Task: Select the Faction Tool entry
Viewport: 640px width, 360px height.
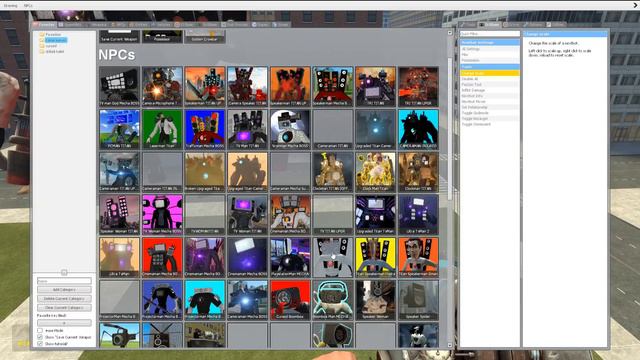Action: pos(490,84)
